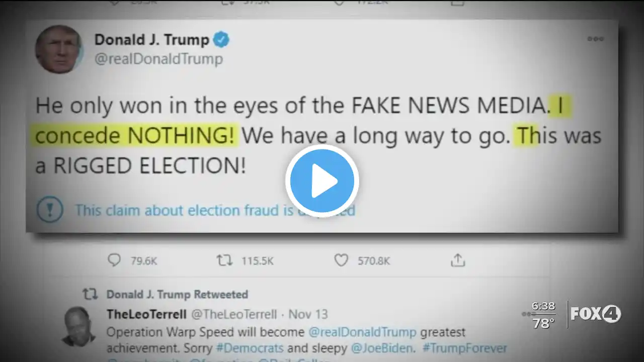
Task: Click the exclamation warning circle icon
Action: click(x=49, y=210)
